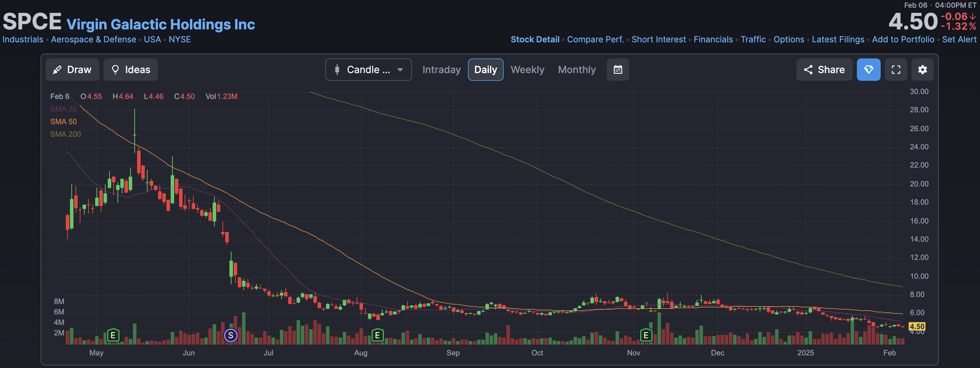Click the lightbulb icon on Ideas button
This screenshot has width=980, height=368.
coord(115,70)
